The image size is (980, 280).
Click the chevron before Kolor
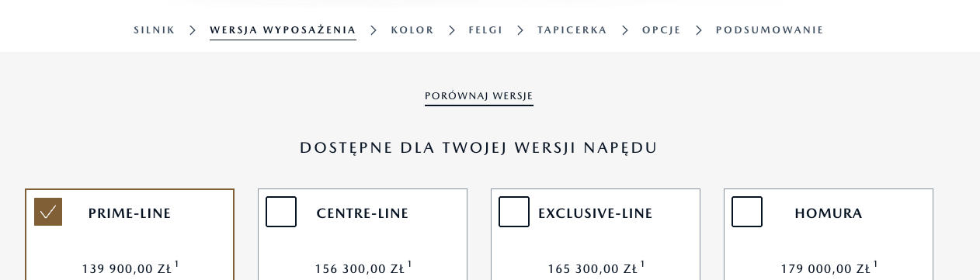point(374,30)
